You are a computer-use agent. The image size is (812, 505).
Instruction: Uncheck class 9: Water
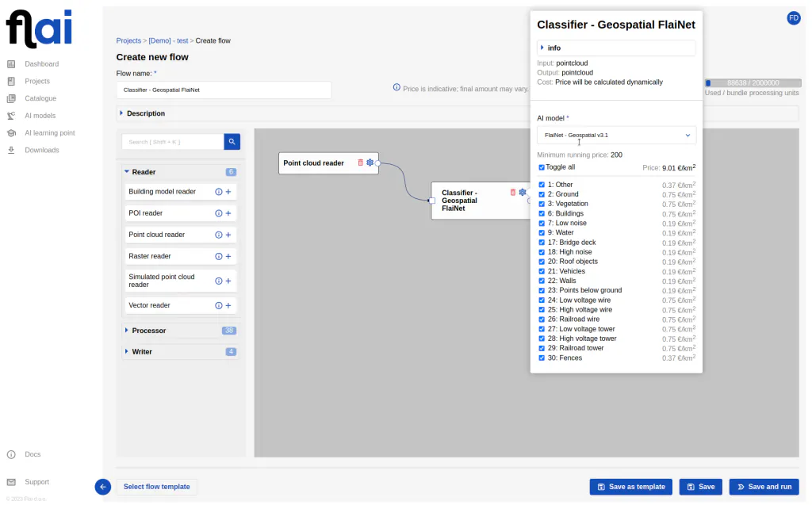tap(541, 232)
